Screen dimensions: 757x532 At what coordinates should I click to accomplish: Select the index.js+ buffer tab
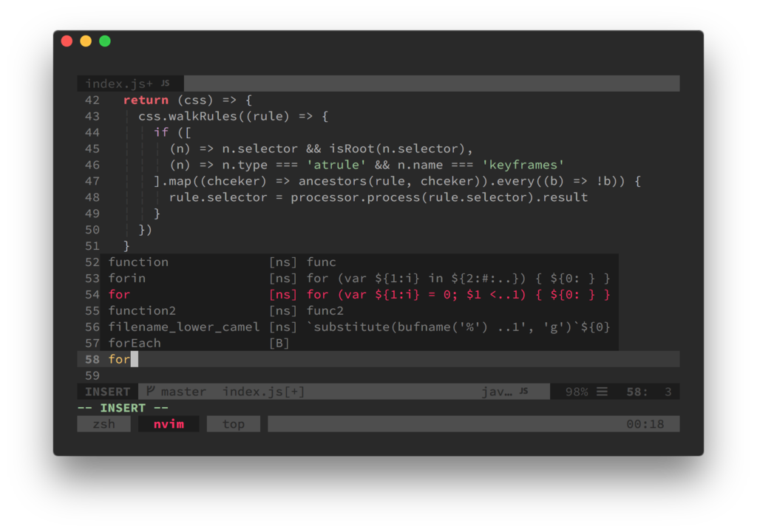(x=130, y=83)
